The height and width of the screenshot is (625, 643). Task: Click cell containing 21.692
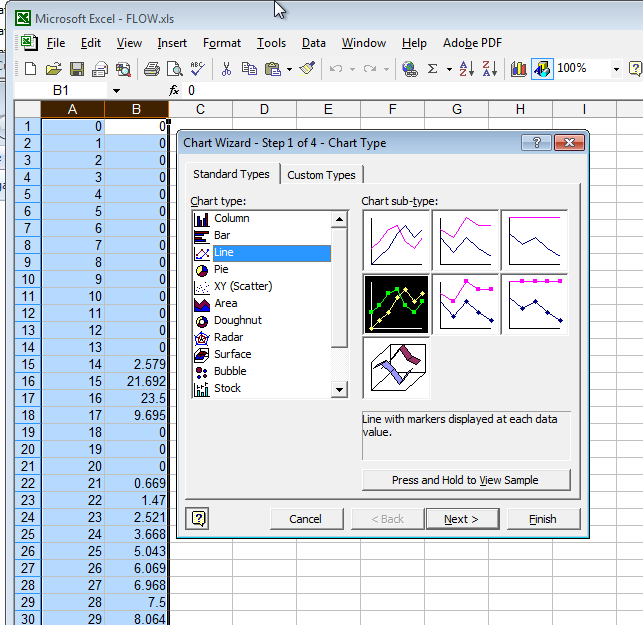click(136, 381)
